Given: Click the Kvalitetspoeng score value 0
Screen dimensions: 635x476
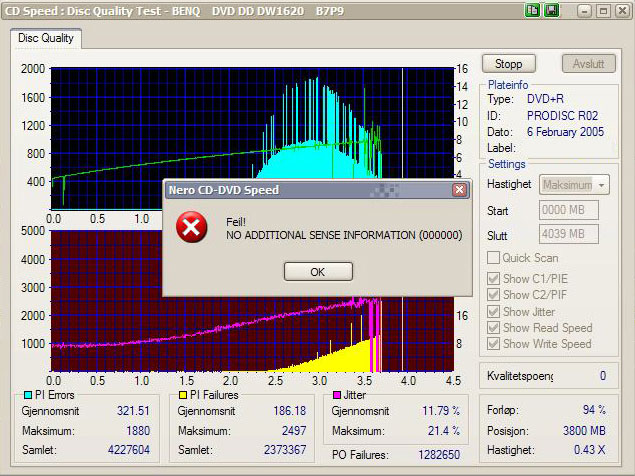Looking at the screenshot, I should tap(603, 376).
